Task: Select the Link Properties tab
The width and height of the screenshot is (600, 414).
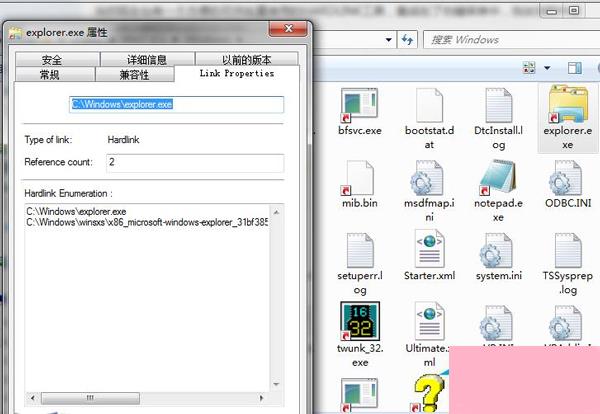Action: 237,73
